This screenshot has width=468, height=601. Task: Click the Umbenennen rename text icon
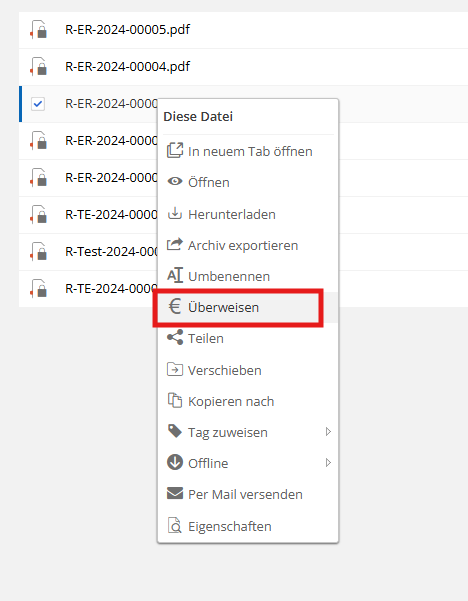(175, 275)
